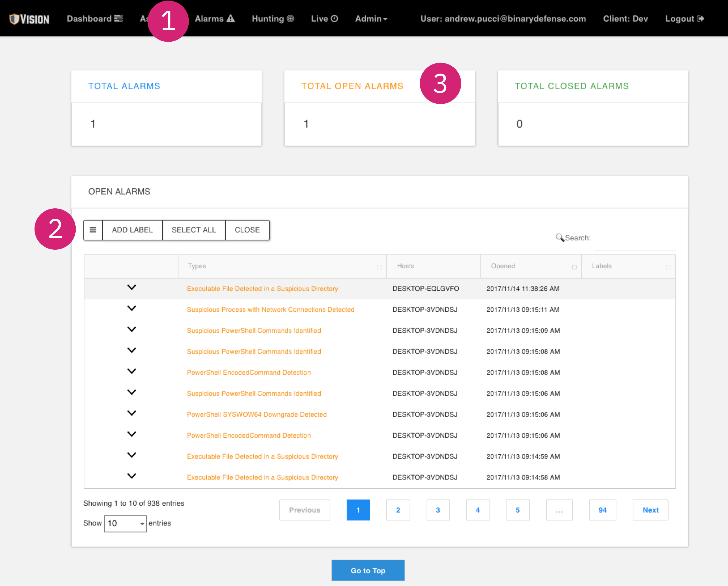Open PowerShell SYSWOW64 Downgrade Detected alarm
Screen dimensions: 728x586
[257, 414]
